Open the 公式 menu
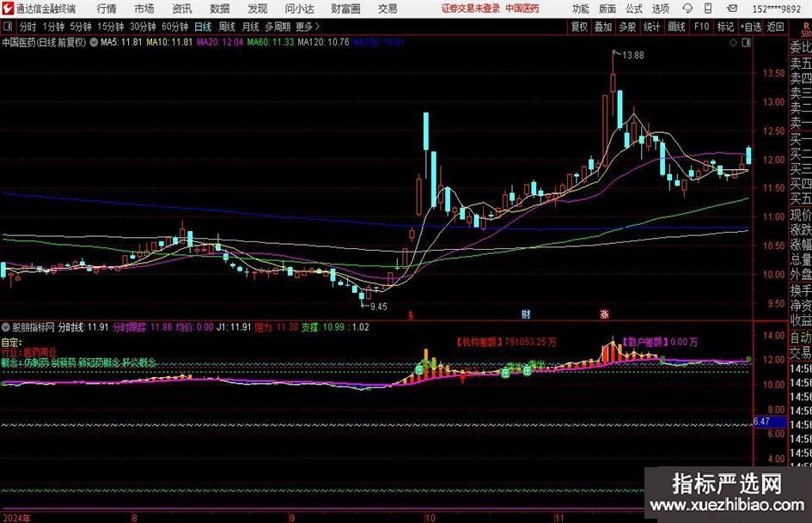Image resolution: width=812 pixels, height=523 pixels. (x=634, y=9)
